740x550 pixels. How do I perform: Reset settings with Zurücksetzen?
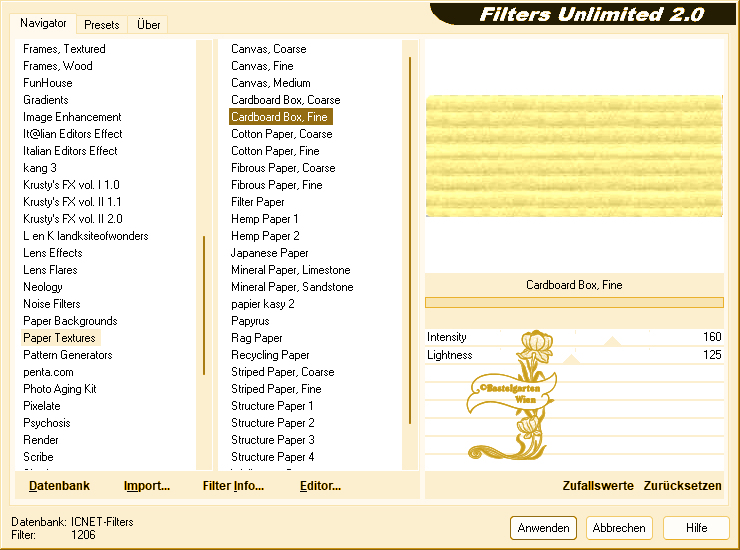point(682,486)
